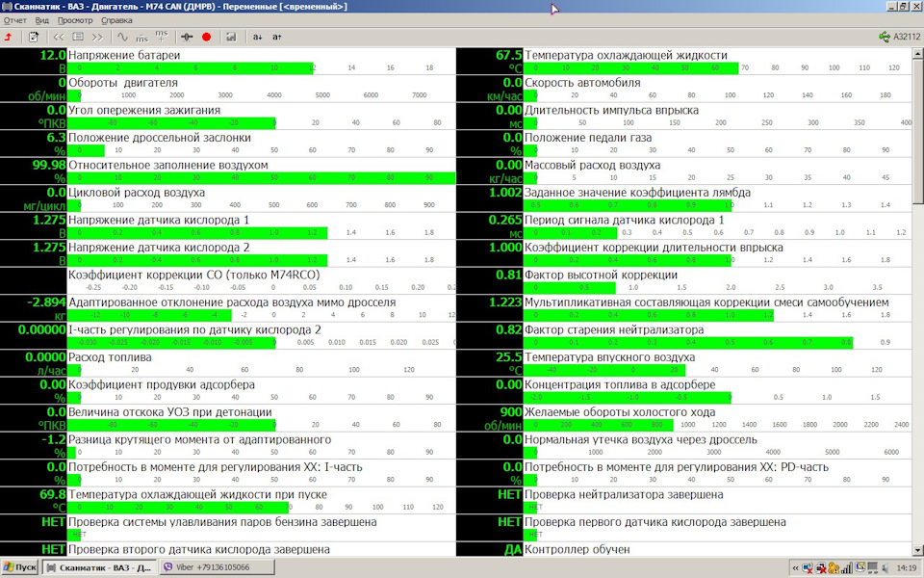Viewport: 924px width, 578px height.
Task: Select Температура впускного воздуха label
Action: [x=610, y=357]
